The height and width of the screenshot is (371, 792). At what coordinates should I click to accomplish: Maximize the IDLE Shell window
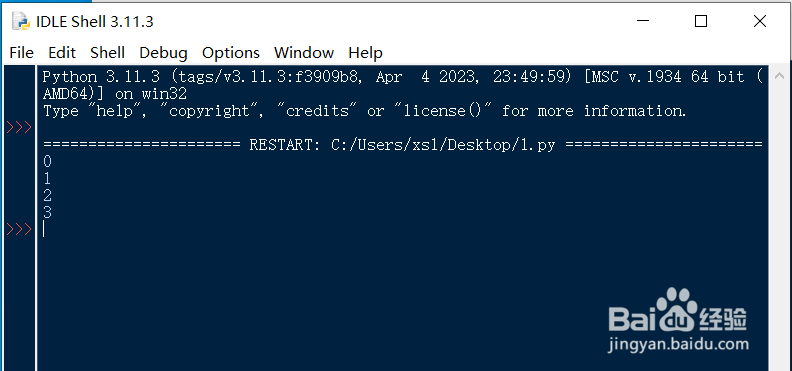click(701, 21)
